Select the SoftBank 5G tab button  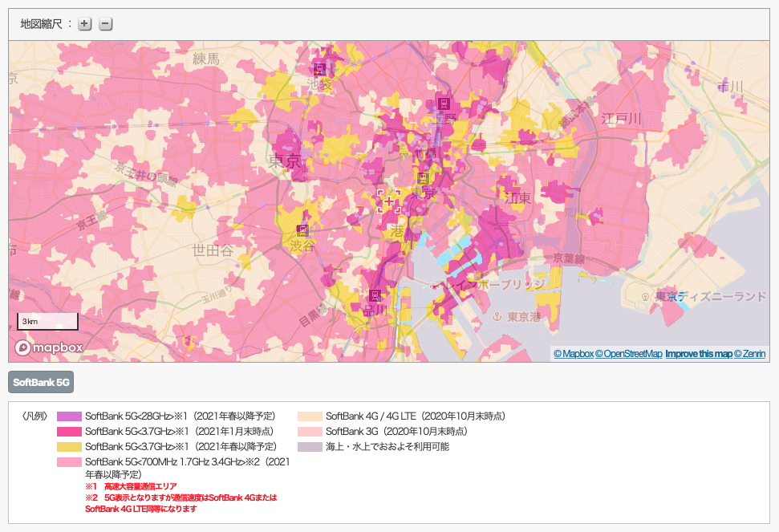click(41, 382)
